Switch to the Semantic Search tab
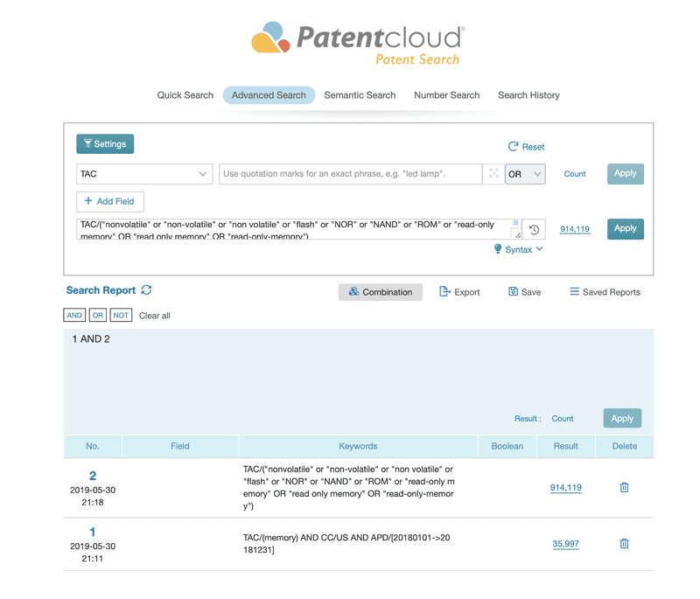This screenshot has width=700, height=599. (360, 95)
